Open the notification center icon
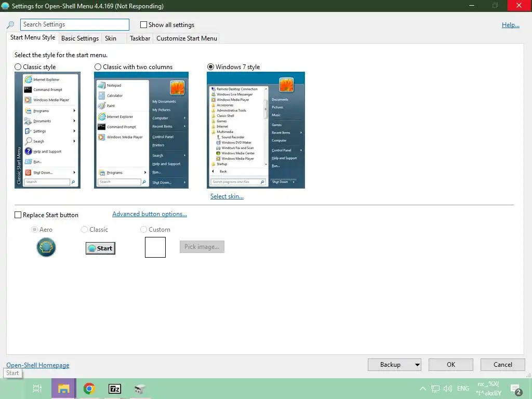 pos(516,390)
